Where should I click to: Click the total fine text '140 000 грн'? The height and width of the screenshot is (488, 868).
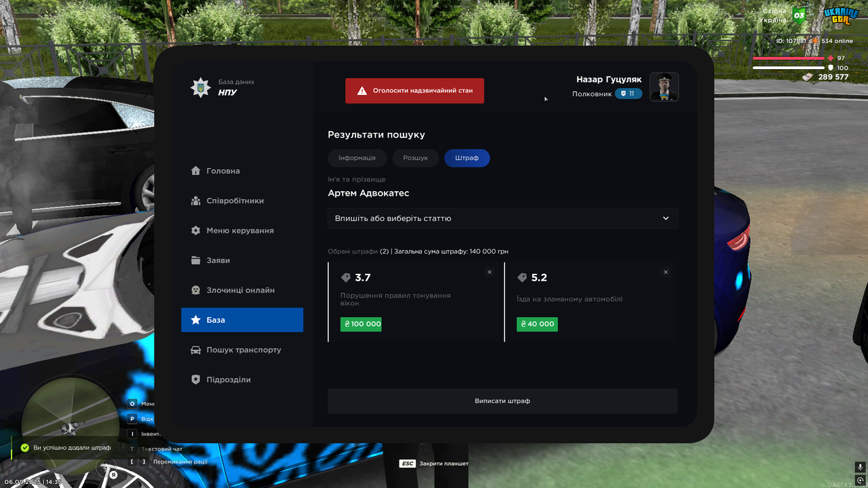489,251
